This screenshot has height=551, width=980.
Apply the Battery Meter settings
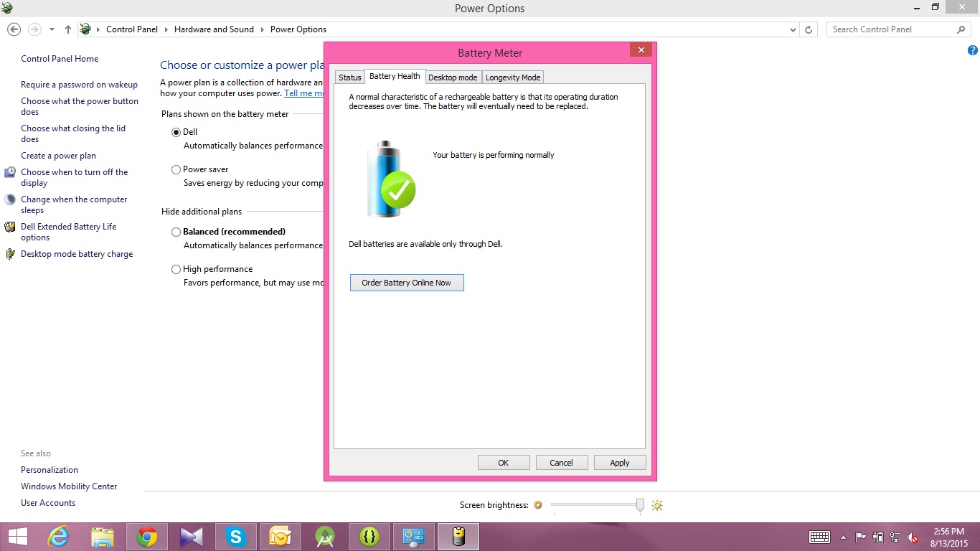tap(620, 463)
